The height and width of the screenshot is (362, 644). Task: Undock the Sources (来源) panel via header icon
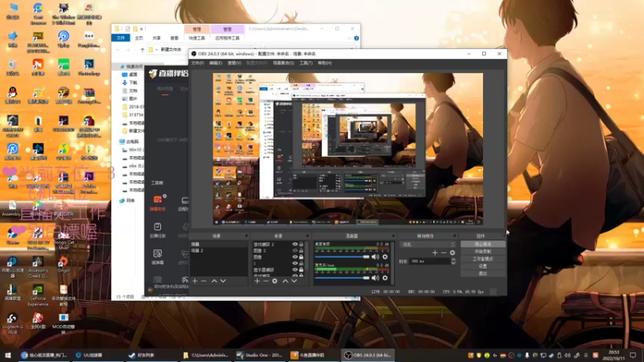click(308, 236)
